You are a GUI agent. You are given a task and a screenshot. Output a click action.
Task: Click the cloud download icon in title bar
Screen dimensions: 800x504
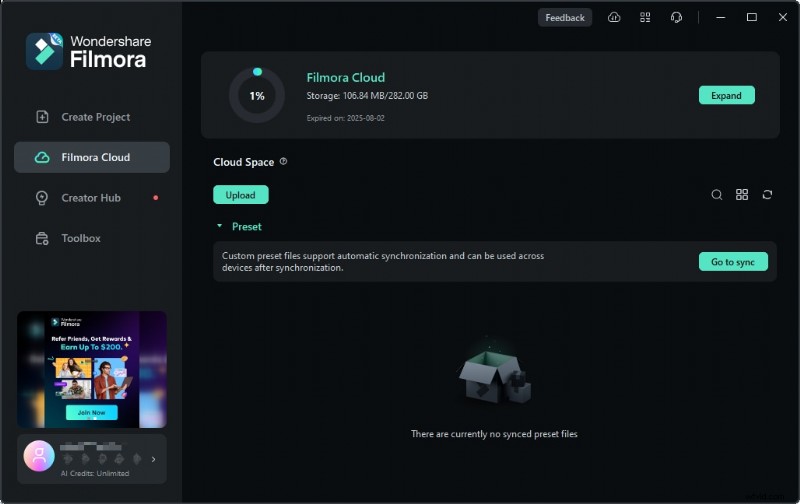coord(614,17)
